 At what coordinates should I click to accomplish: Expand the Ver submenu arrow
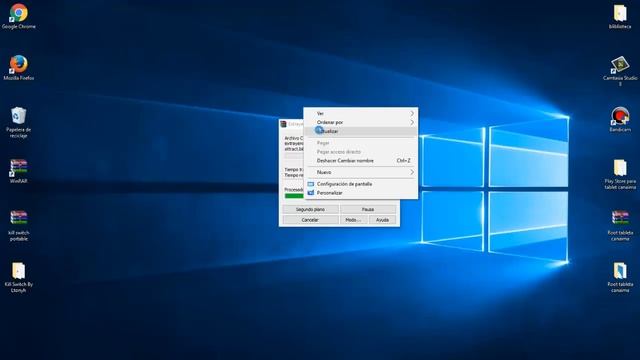(x=412, y=113)
